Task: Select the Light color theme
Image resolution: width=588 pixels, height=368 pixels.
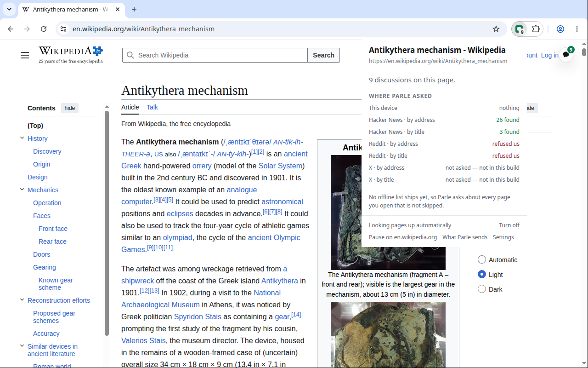Action: (482, 274)
